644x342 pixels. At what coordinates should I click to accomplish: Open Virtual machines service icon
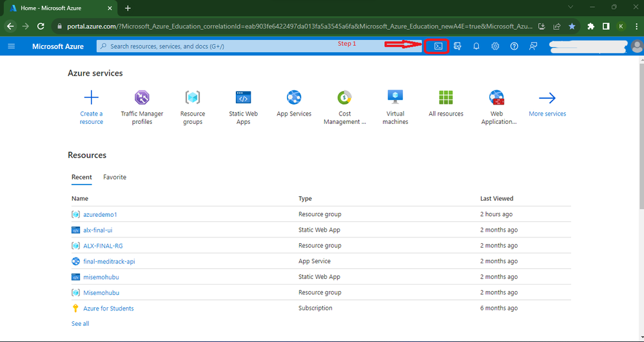pyautogui.click(x=395, y=97)
